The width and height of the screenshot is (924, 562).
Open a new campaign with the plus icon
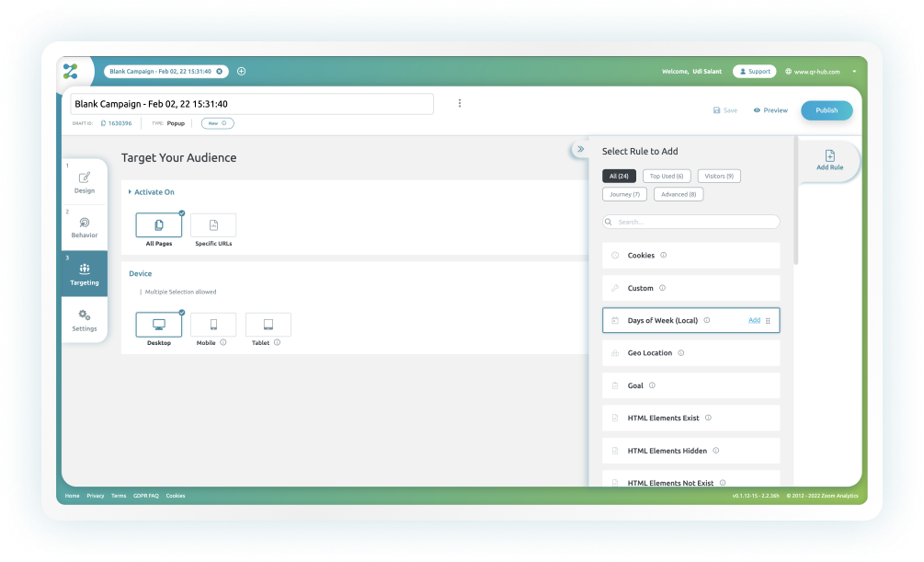point(241,71)
